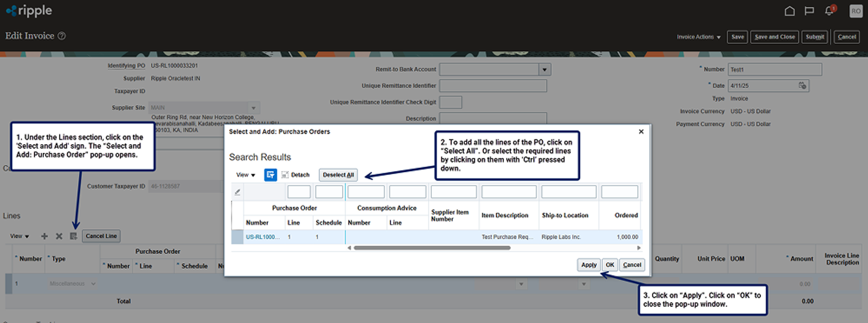868x323 pixels.
Task: Click OK to close the popup
Action: click(610, 265)
